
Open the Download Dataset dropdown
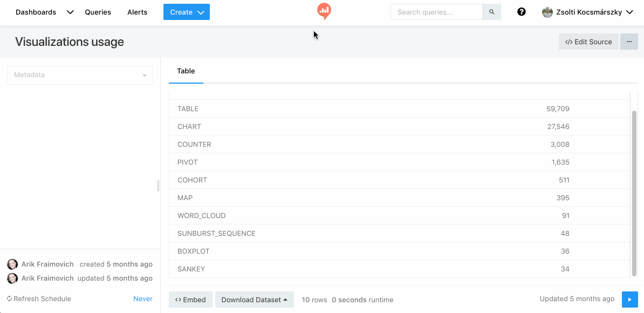coord(254,300)
